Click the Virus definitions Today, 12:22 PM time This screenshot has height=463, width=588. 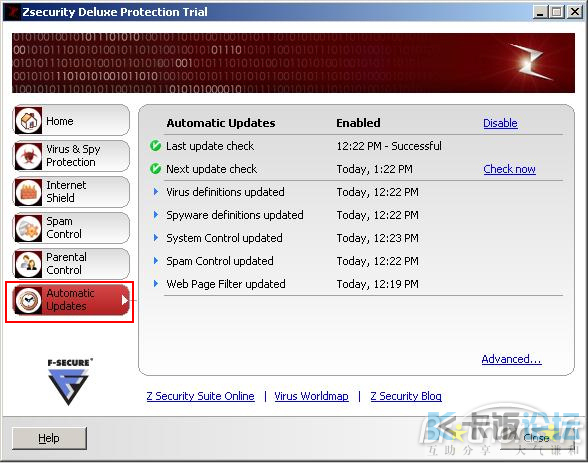(378, 192)
